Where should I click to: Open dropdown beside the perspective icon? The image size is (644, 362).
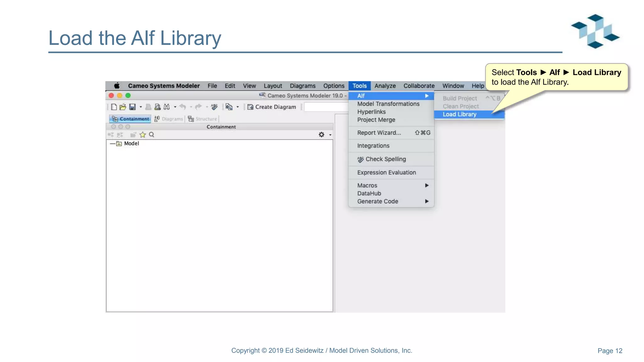(237, 107)
